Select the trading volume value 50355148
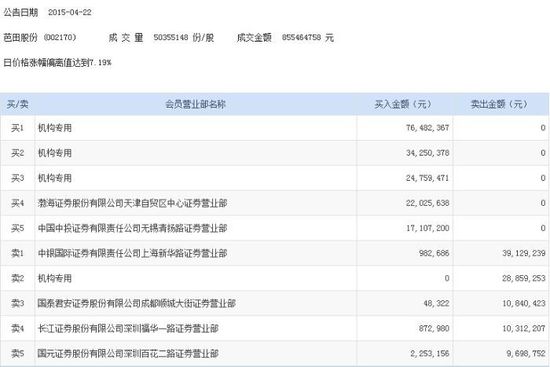 pos(171,37)
